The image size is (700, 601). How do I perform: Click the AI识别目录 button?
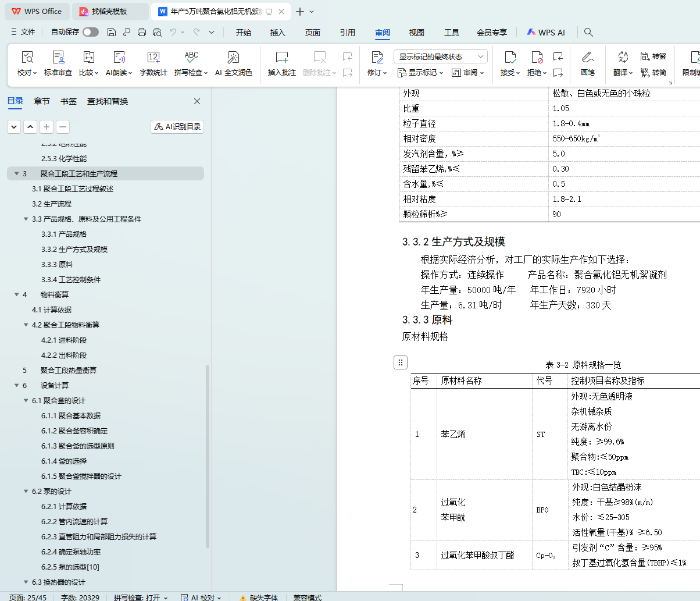click(x=177, y=127)
